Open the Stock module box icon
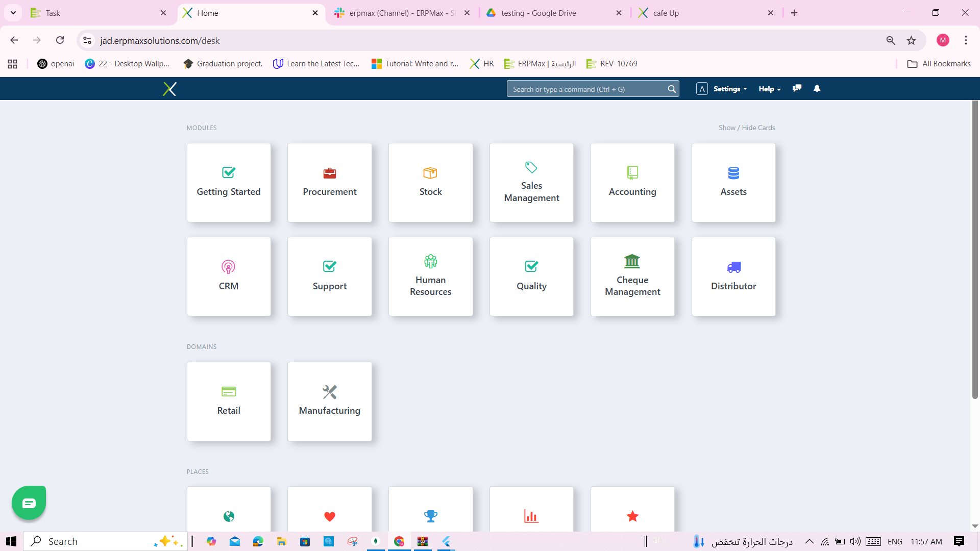 [430, 173]
